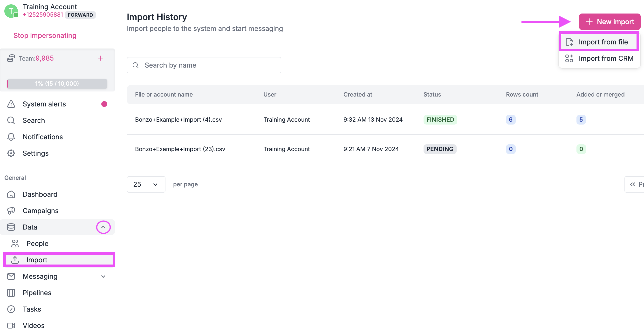Screen dimensions: 644x335
Task: Add team credits with plus icon
Action: coord(100,58)
